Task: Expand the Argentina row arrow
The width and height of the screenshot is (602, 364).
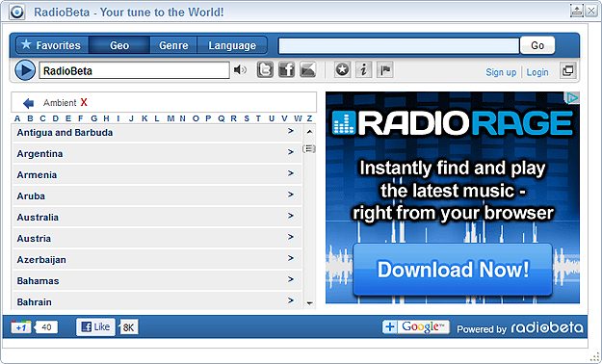Action: pos(291,152)
